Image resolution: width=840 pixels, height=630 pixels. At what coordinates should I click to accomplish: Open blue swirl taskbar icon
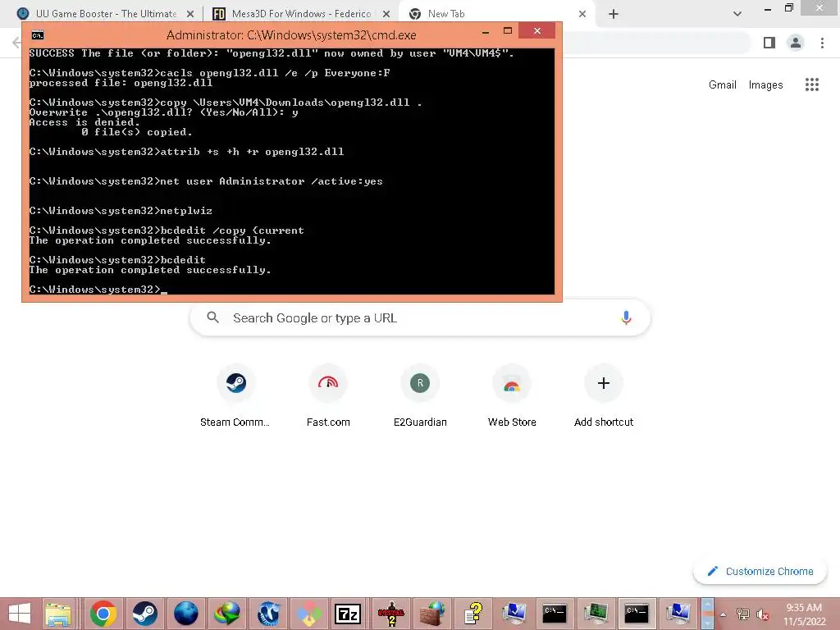click(x=268, y=614)
